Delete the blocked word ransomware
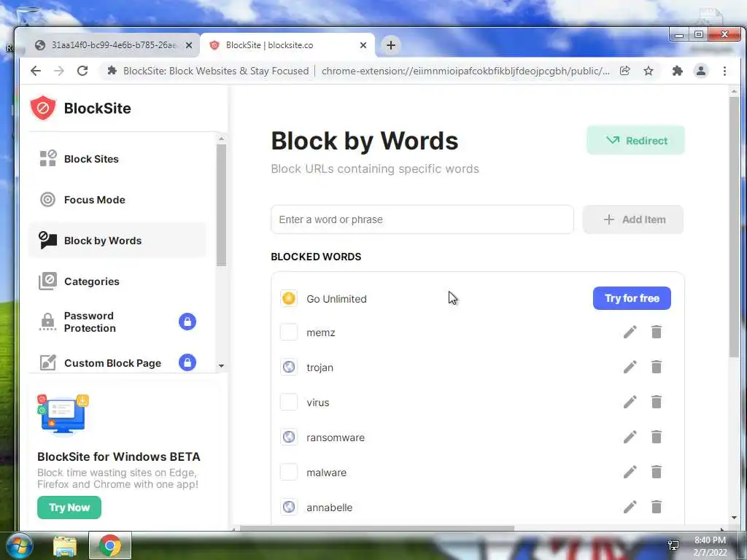The image size is (747, 560). (x=657, y=437)
